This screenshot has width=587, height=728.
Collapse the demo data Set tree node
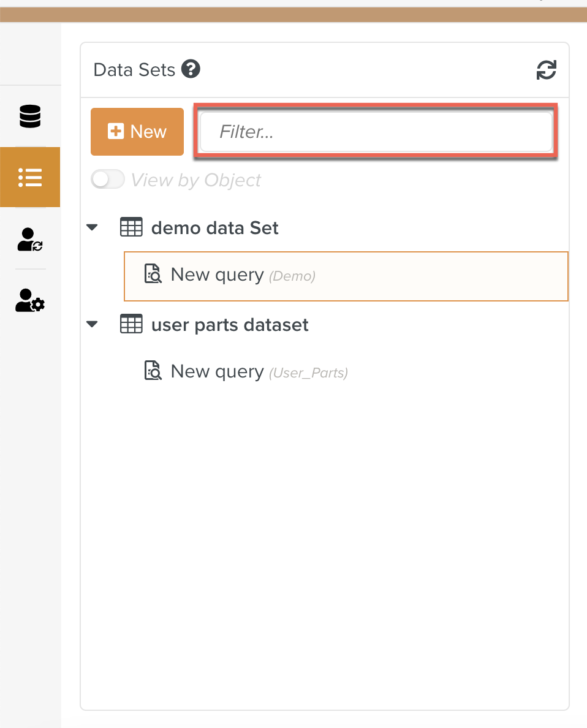coord(93,228)
